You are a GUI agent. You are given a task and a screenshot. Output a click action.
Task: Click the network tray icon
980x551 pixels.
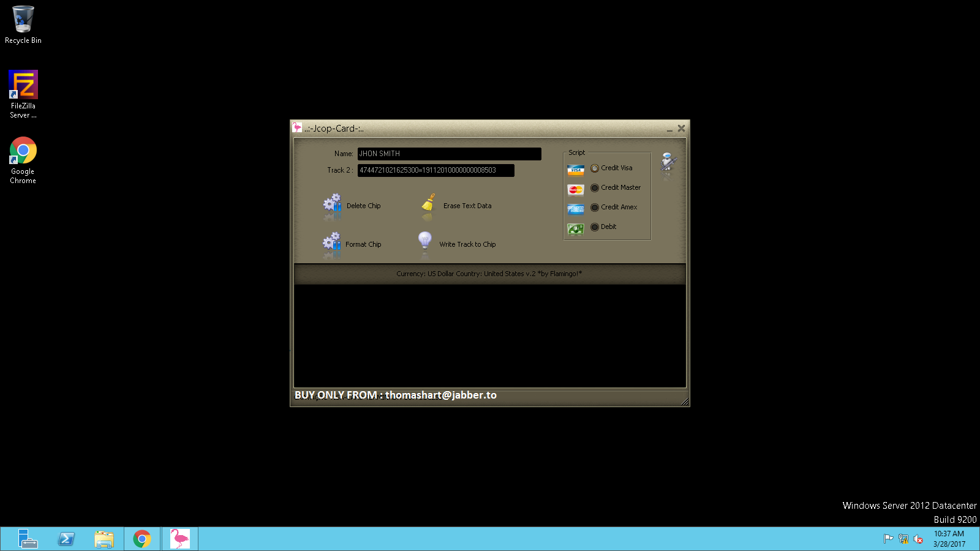coord(903,539)
